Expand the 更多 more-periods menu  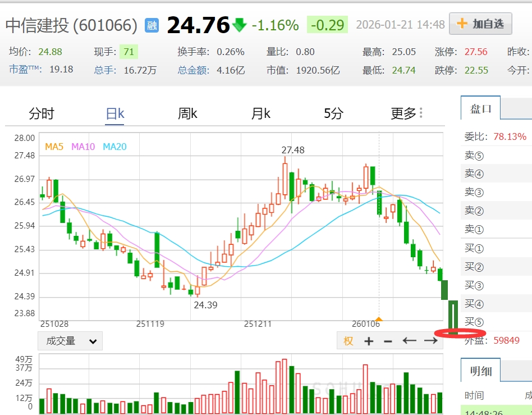tap(406, 113)
